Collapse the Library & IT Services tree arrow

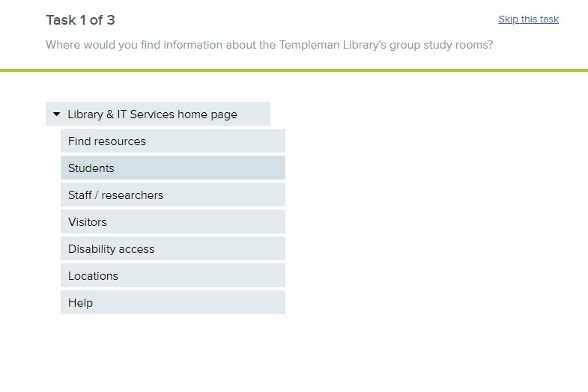[x=57, y=114]
